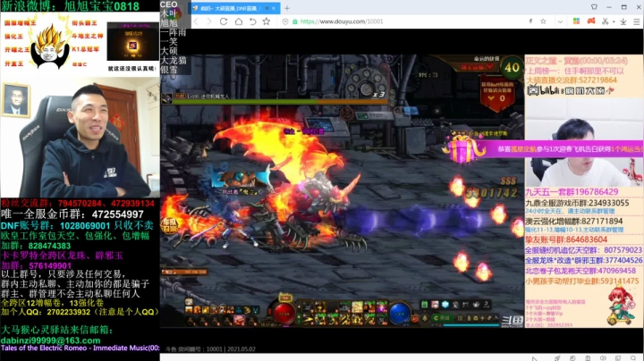Click the SSS combo rank text
The image size is (644, 361).
click(x=508, y=180)
